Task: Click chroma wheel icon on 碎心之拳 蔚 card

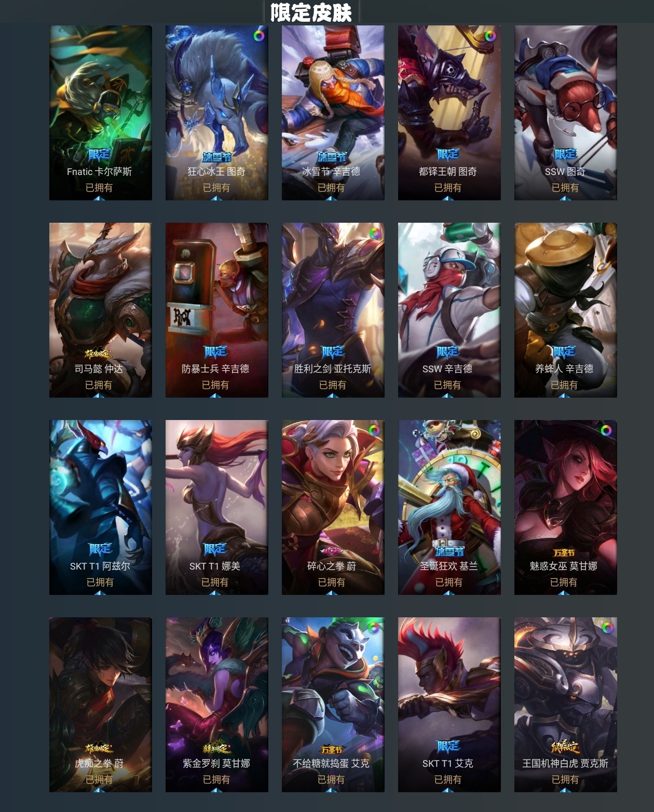Action: (374, 430)
